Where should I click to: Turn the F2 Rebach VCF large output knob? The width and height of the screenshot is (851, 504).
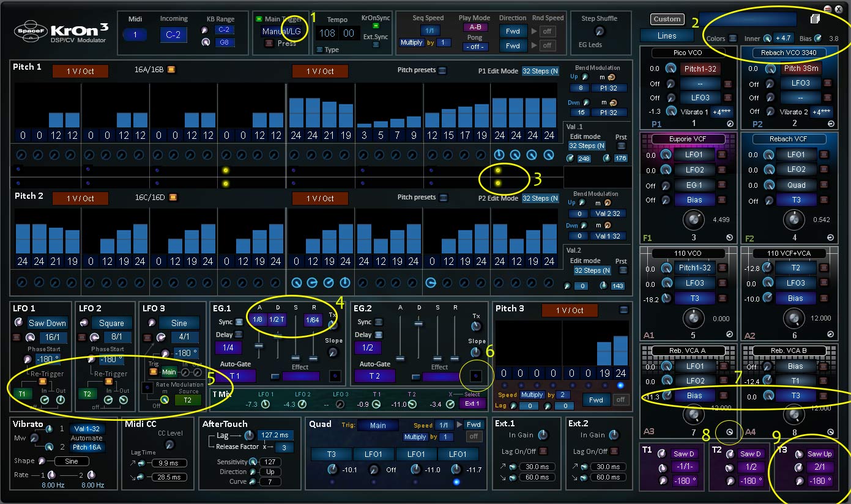(793, 219)
